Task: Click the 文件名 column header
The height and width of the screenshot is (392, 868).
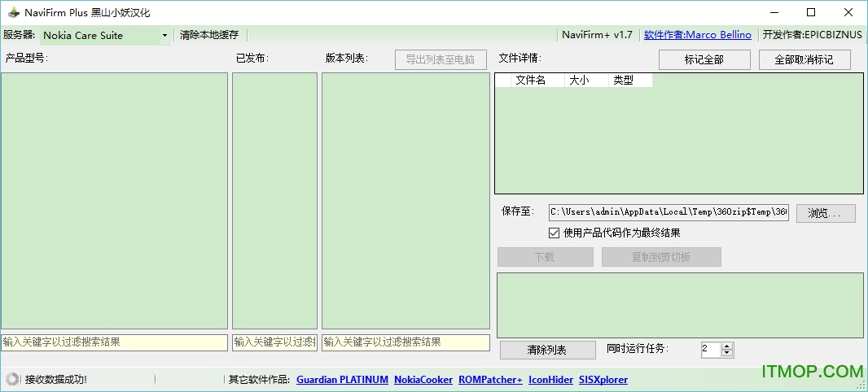Action: tap(537, 81)
